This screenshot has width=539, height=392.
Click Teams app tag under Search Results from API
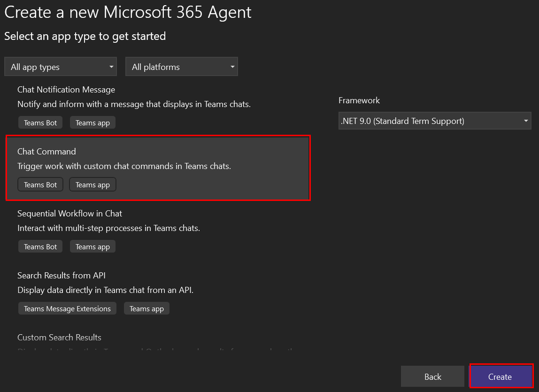(146, 308)
